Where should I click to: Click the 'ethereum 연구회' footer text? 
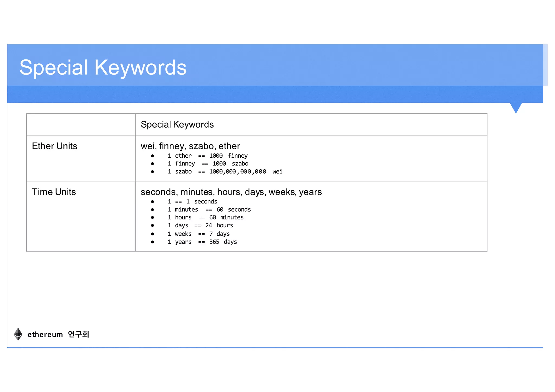(x=58, y=334)
